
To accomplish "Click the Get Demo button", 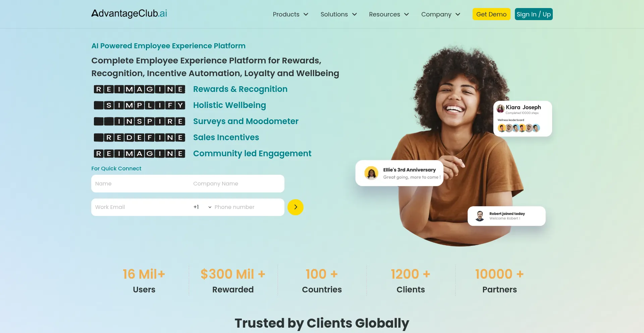I will [x=491, y=14].
